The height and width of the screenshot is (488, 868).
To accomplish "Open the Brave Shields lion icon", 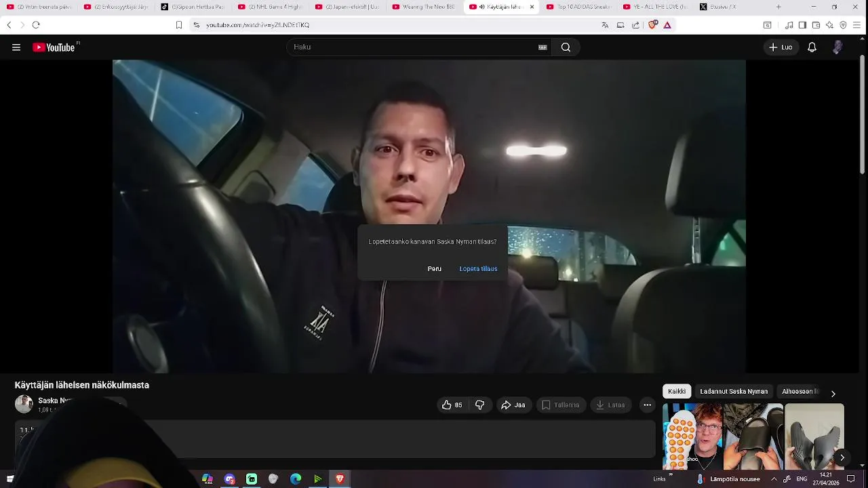I will click(x=652, y=25).
